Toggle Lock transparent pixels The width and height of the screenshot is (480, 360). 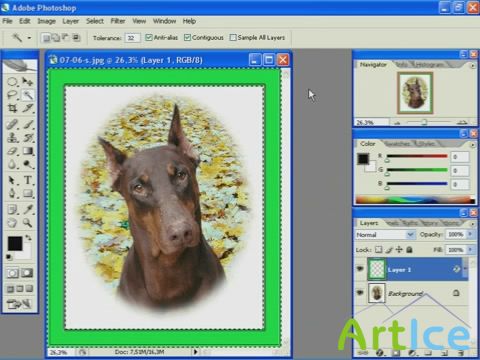pos(379,249)
